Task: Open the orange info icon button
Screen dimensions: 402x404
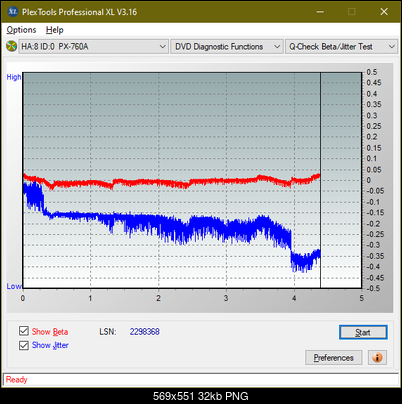Action: 377,358
